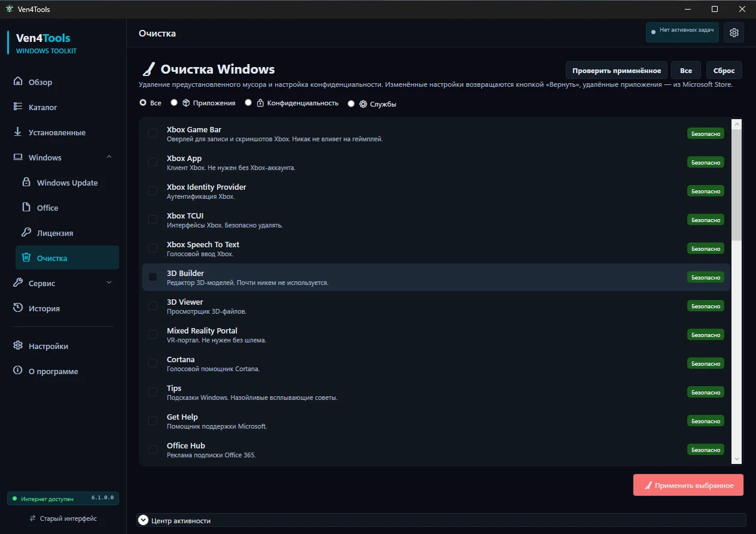Click the Настройки gear icon in sidebar
Screen dimensions: 756x534
[x=18, y=346]
